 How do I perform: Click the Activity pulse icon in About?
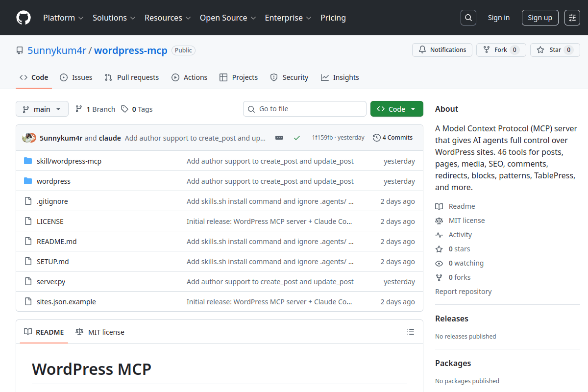click(440, 234)
